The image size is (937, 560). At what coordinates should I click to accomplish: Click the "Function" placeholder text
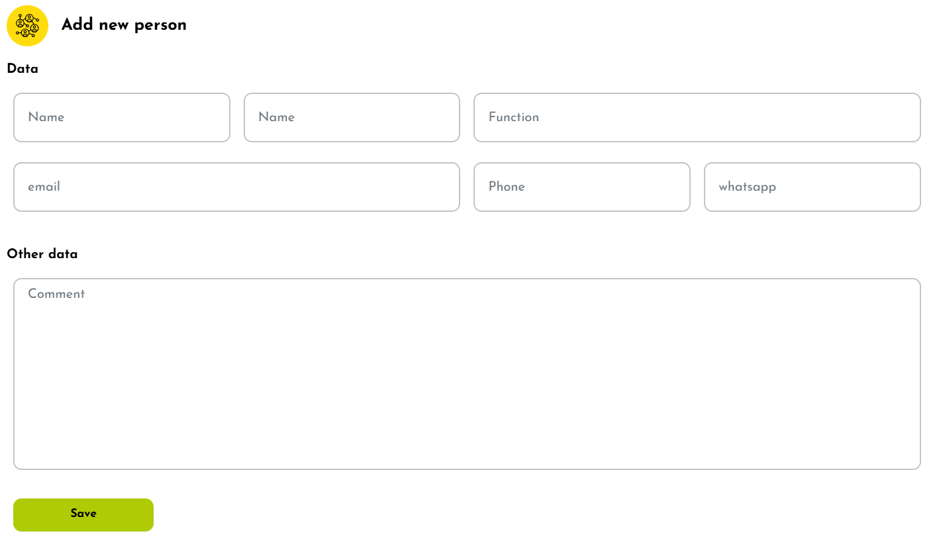coord(514,117)
